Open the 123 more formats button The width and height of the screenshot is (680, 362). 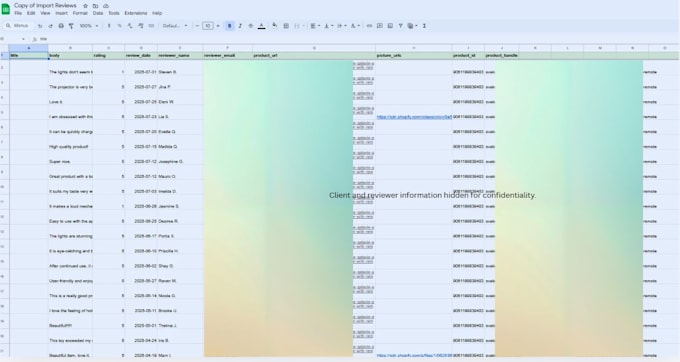pyautogui.click(x=151, y=26)
